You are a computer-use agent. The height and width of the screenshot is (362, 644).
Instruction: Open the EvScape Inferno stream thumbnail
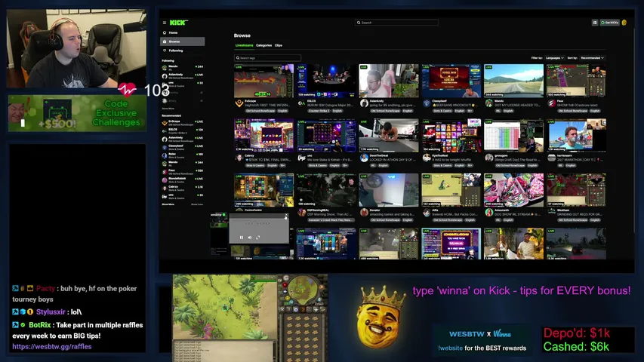tap(264, 81)
